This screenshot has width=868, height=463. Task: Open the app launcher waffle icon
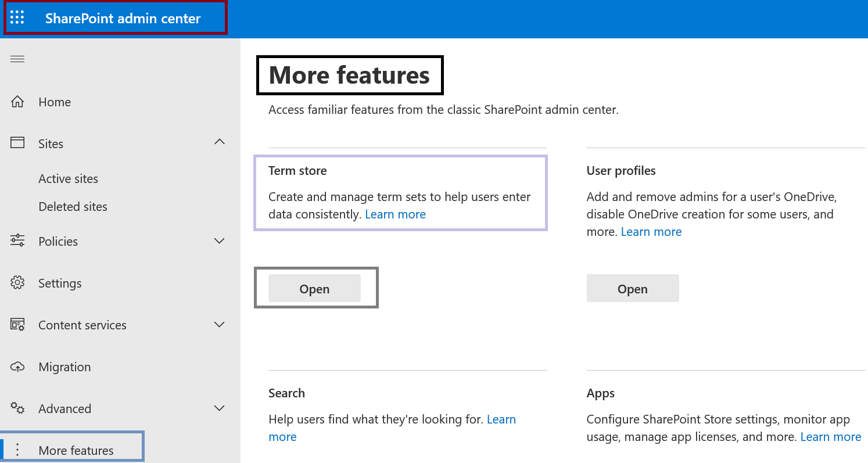coord(17,18)
